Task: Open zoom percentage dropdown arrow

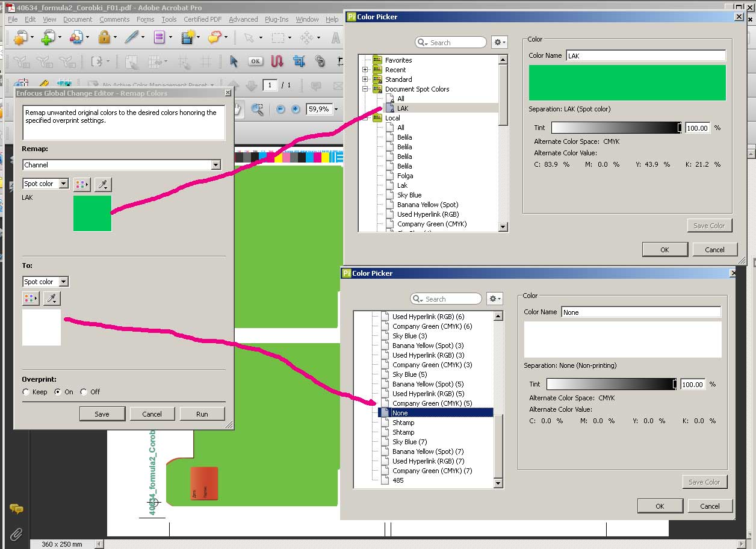Action: (336, 109)
